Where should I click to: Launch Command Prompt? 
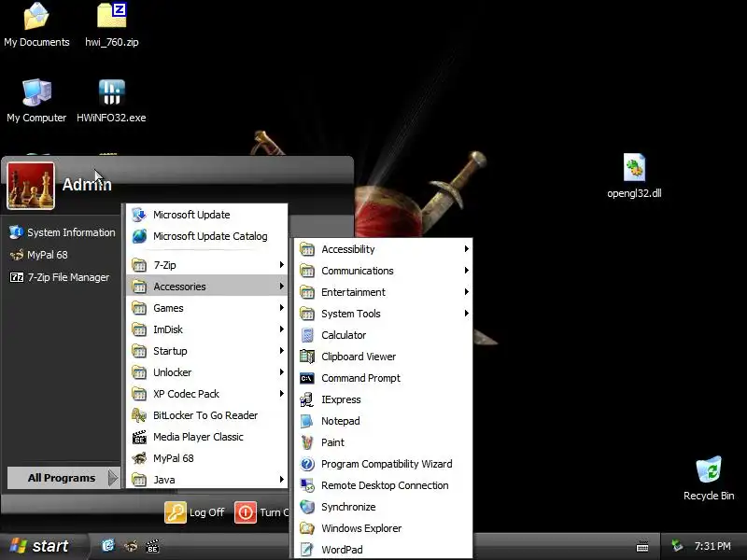tap(384, 378)
